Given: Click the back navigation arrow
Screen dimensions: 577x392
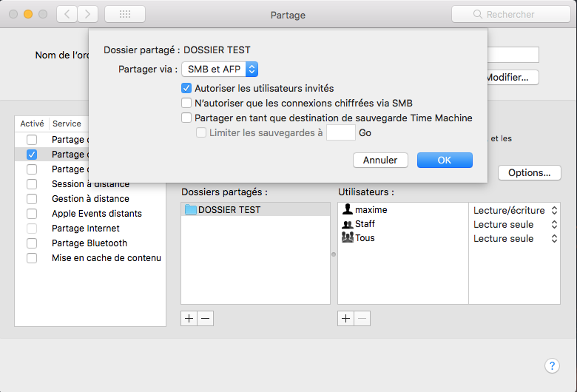Looking at the screenshot, I should 67,14.
